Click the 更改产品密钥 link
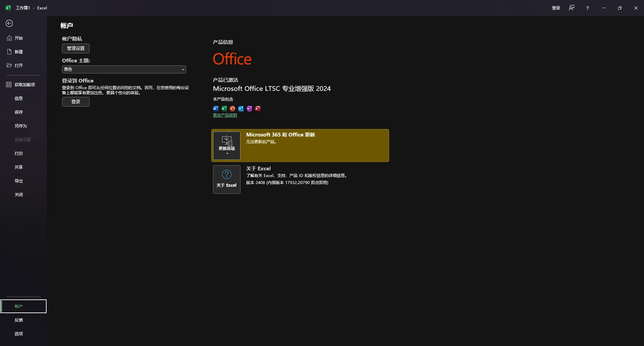The height and width of the screenshot is (346, 644). click(225, 115)
